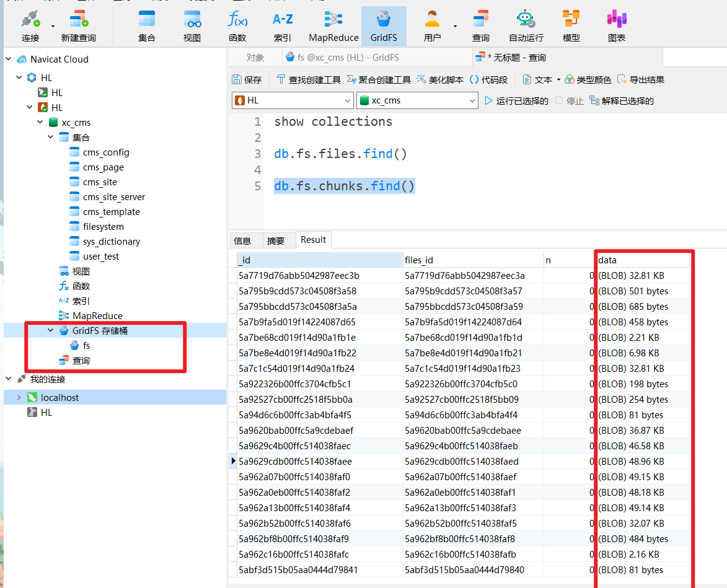Open the GridFS toolbar icon
The image size is (727, 588).
[x=384, y=25]
